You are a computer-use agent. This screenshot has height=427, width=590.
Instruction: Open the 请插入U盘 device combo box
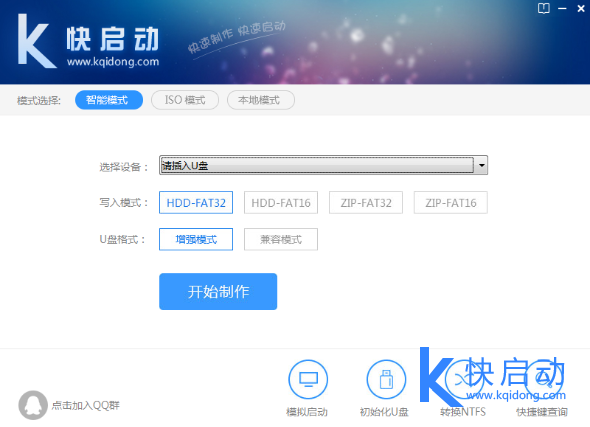tap(323, 165)
